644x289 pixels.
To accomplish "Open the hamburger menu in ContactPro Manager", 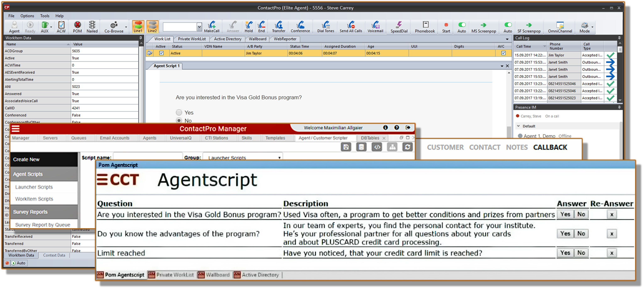I will click(x=16, y=129).
